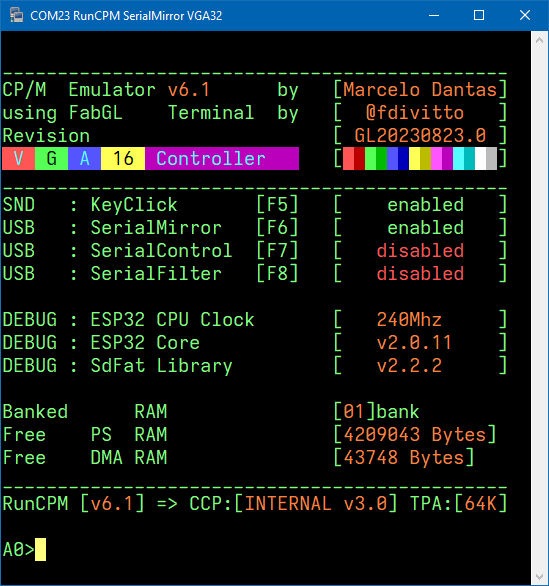The width and height of the screenshot is (549, 586).
Task: Click the '[F6]' SerialMirror key label
Action: pyautogui.click(x=277, y=228)
